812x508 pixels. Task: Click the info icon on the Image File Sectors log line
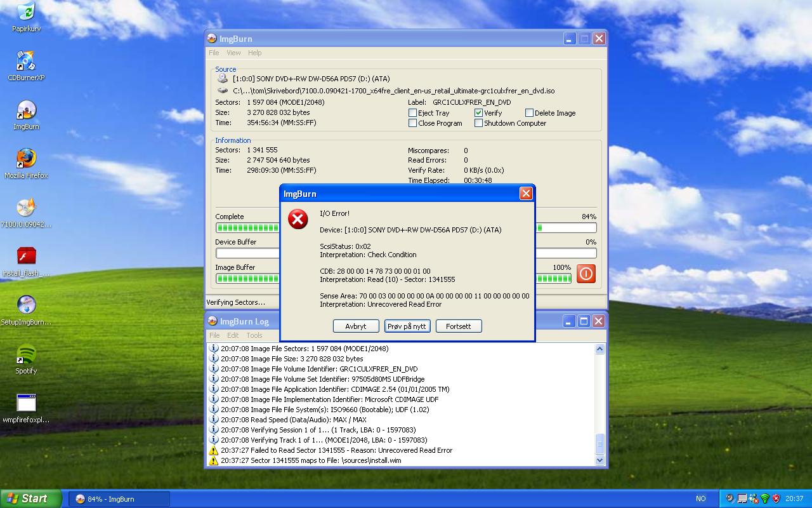pyautogui.click(x=214, y=349)
